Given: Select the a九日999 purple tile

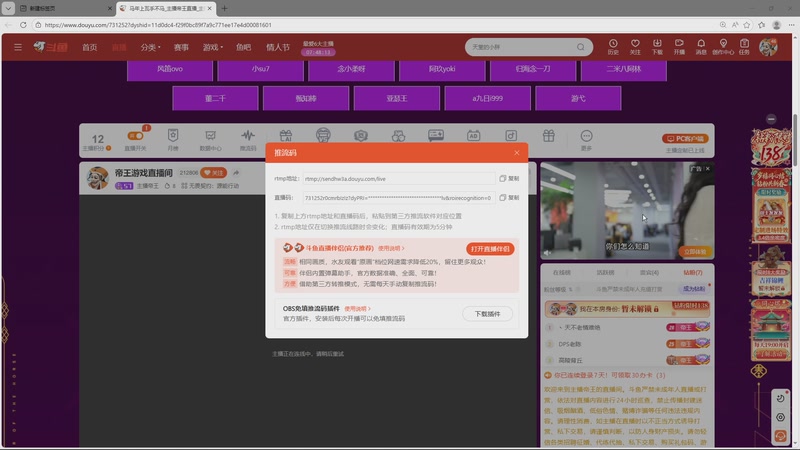Looking at the screenshot, I should 487,98.
